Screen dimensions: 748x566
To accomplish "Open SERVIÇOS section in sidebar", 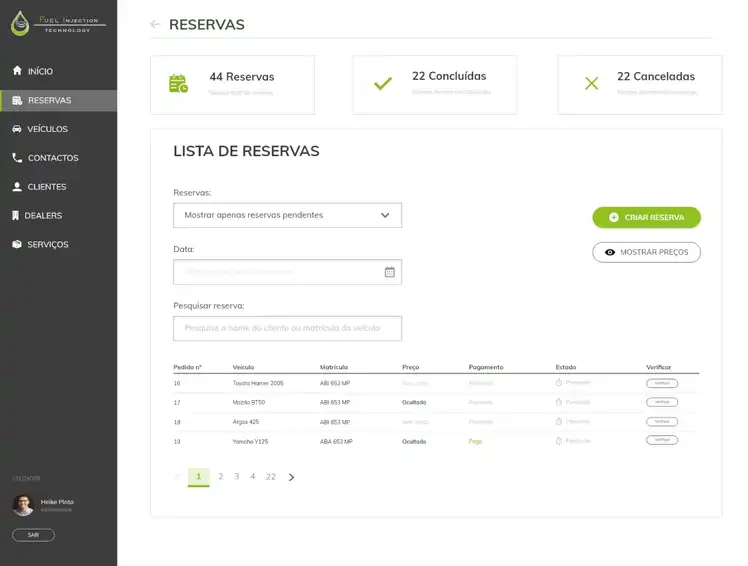I will [x=47, y=245].
